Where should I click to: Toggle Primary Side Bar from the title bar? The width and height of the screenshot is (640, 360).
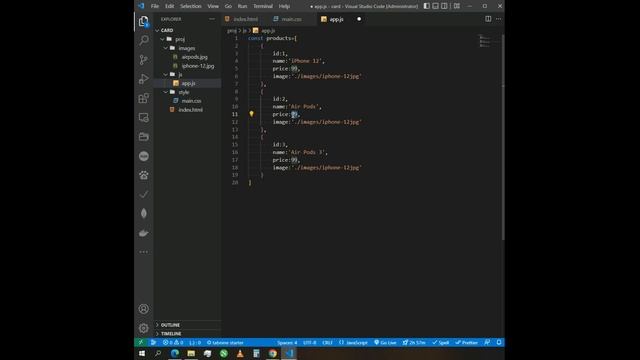point(427,6)
